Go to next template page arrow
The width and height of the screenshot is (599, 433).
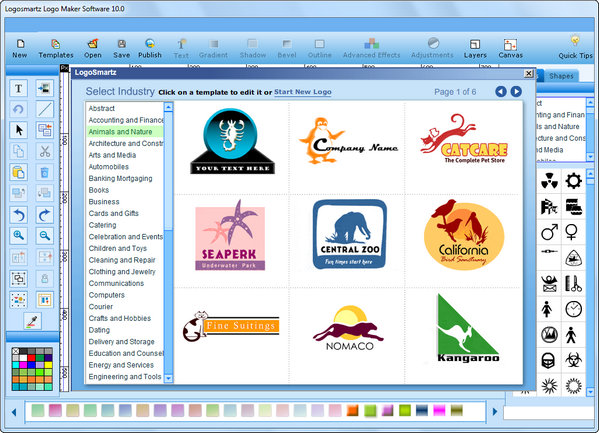point(516,92)
